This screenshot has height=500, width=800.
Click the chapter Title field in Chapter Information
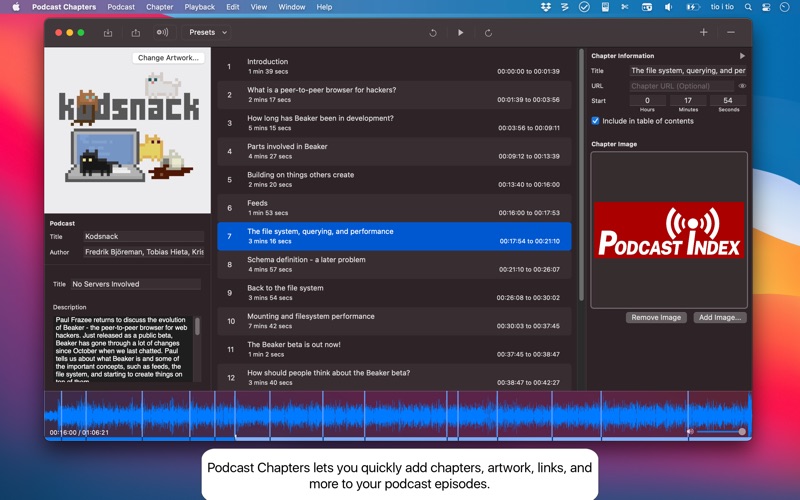coord(688,71)
